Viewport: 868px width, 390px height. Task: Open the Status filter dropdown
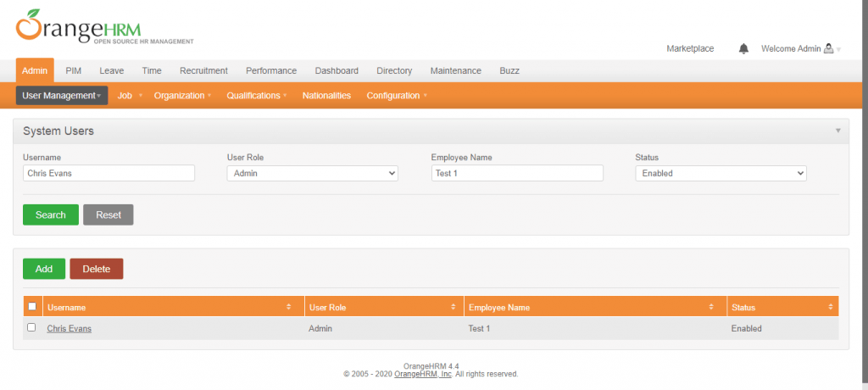721,174
